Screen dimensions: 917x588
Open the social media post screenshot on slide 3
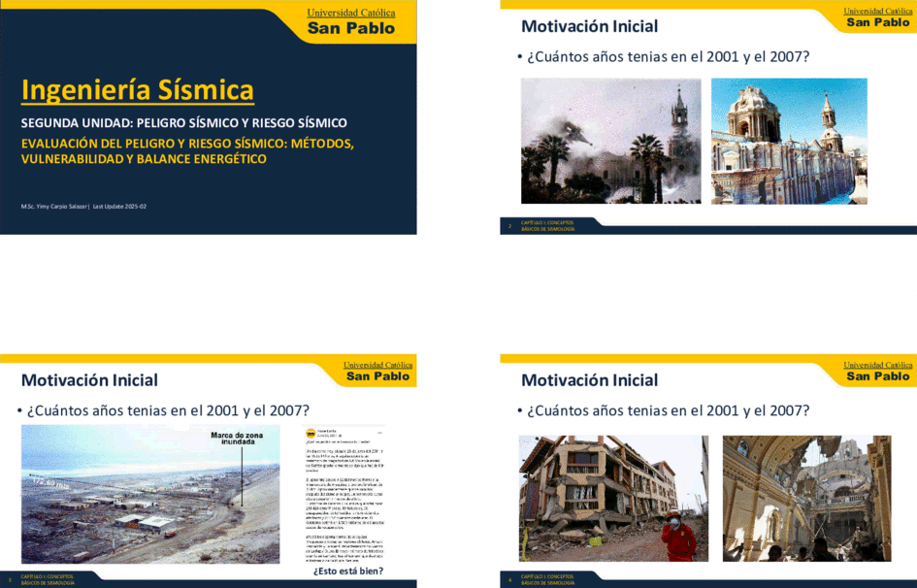(344, 493)
